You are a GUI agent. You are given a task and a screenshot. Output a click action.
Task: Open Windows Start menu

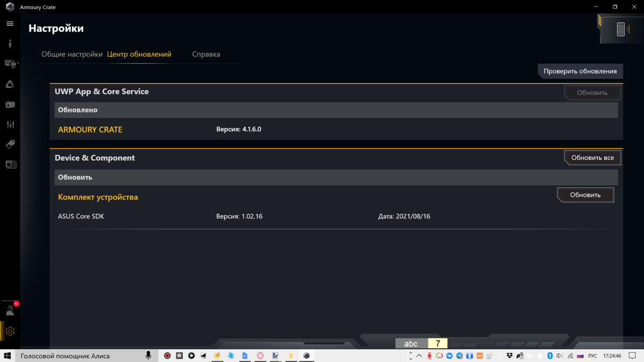[x=8, y=356]
